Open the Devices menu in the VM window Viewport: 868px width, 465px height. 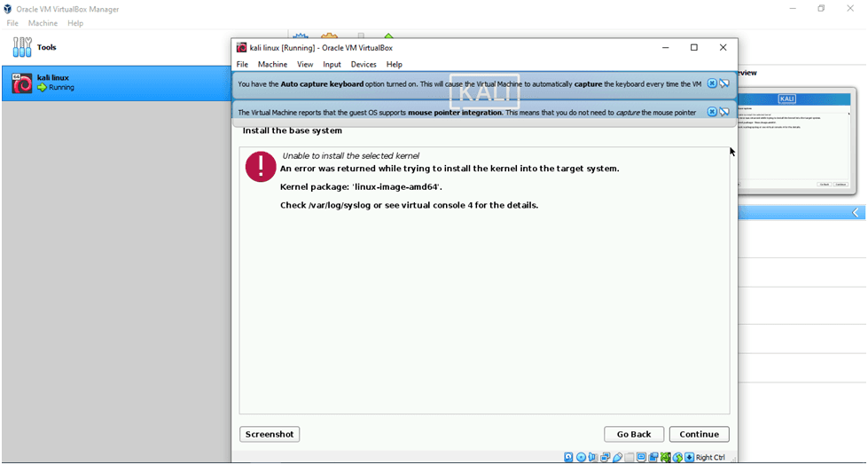[364, 64]
